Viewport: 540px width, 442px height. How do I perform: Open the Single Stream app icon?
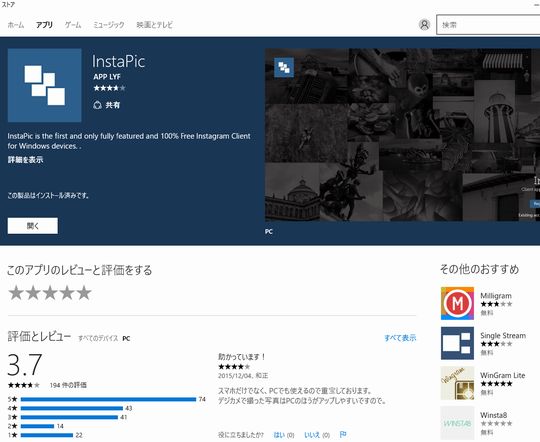tap(457, 343)
